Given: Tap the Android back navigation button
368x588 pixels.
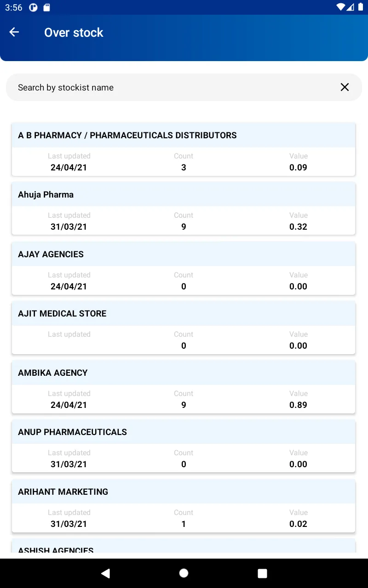Looking at the screenshot, I should coord(105,573).
